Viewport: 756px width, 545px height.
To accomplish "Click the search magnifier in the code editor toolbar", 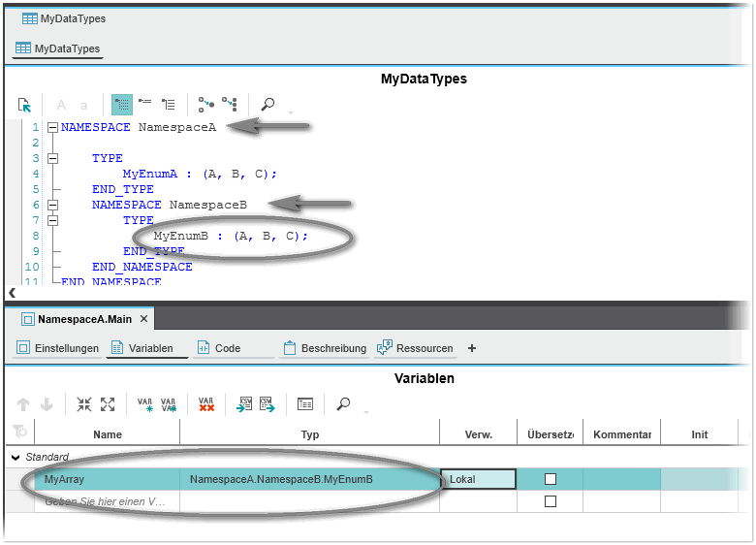I will pyautogui.click(x=268, y=105).
